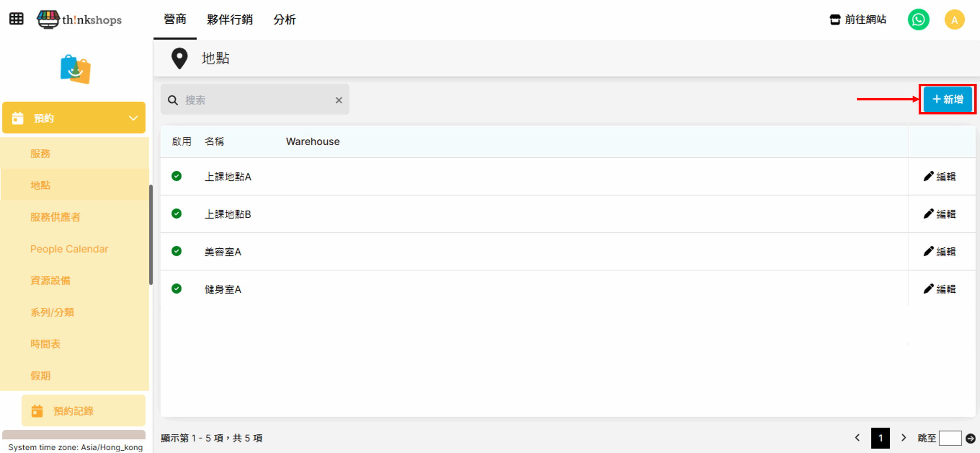Go to next page chevron
Image resolution: width=980 pixels, height=453 pixels.
pos(904,438)
